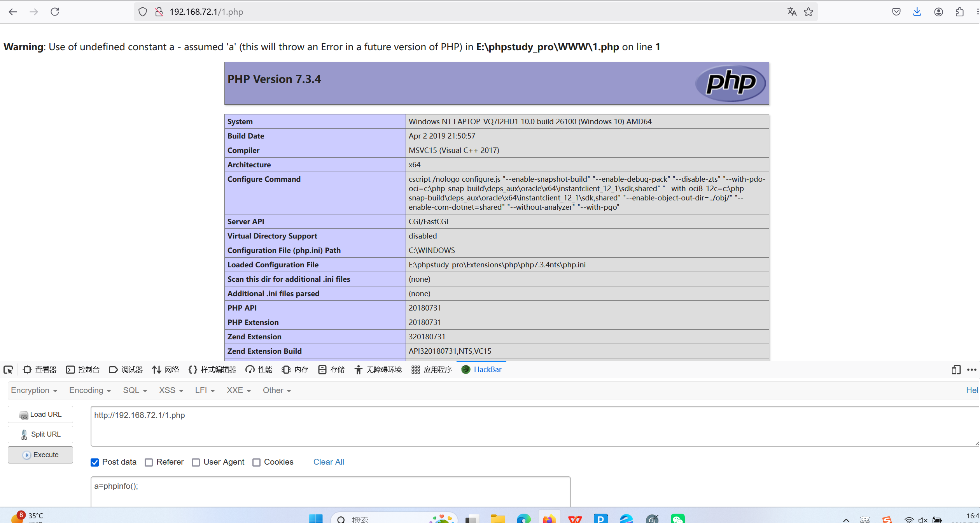Open the XXE dropdown menu
This screenshot has width=980, height=523.
[239, 390]
